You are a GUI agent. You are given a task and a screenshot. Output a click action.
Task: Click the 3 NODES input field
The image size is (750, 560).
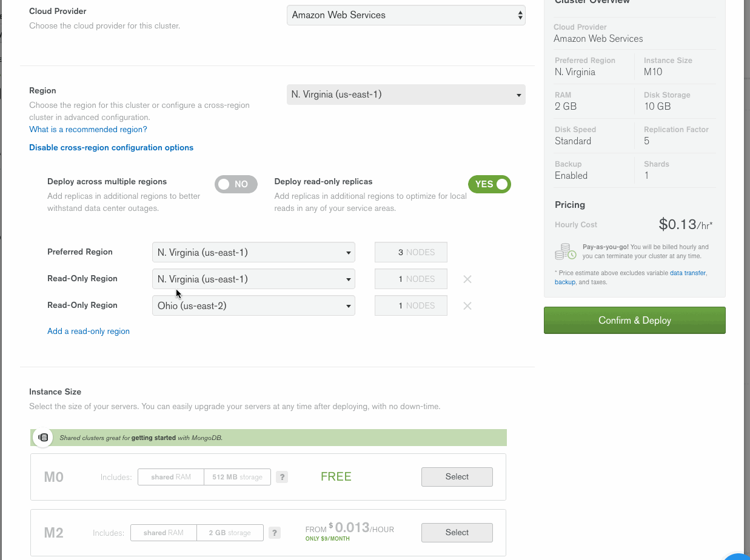point(410,252)
